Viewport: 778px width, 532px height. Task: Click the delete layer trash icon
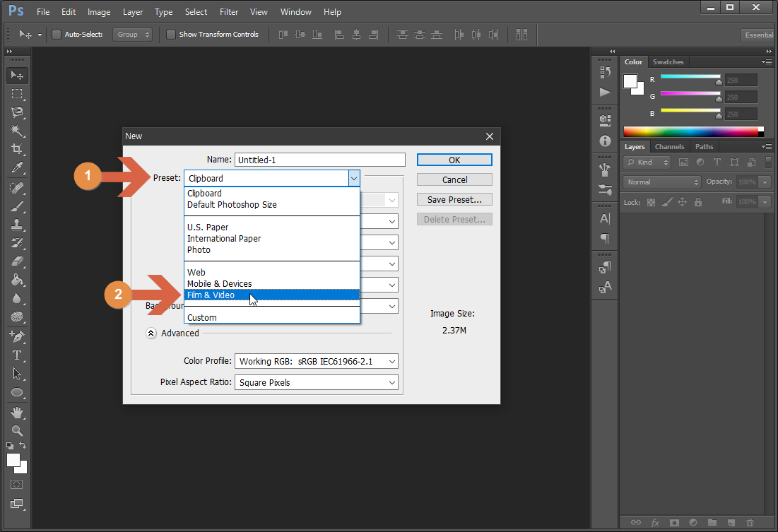coord(750,523)
